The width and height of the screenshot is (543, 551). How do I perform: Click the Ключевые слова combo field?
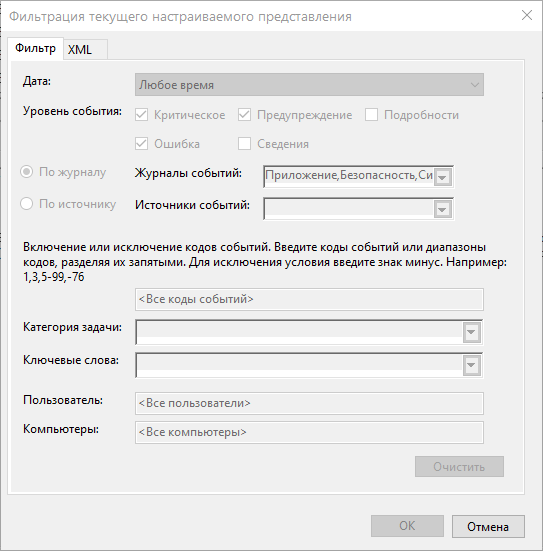(309, 365)
